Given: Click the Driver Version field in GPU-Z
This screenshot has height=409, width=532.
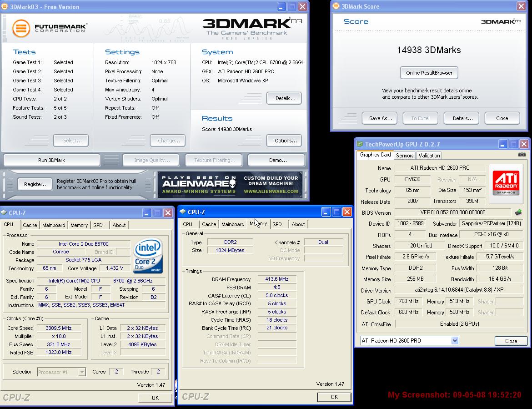Looking at the screenshot, I should coord(459,290).
